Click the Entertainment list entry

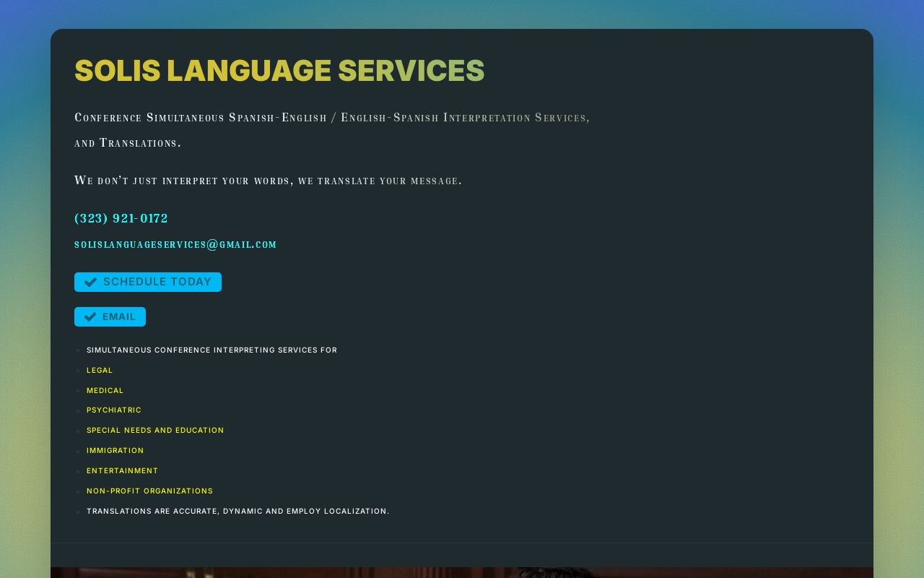coord(122,471)
